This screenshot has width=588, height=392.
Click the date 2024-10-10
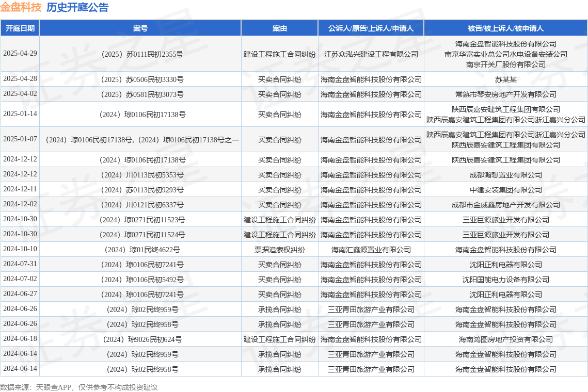point(20,249)
